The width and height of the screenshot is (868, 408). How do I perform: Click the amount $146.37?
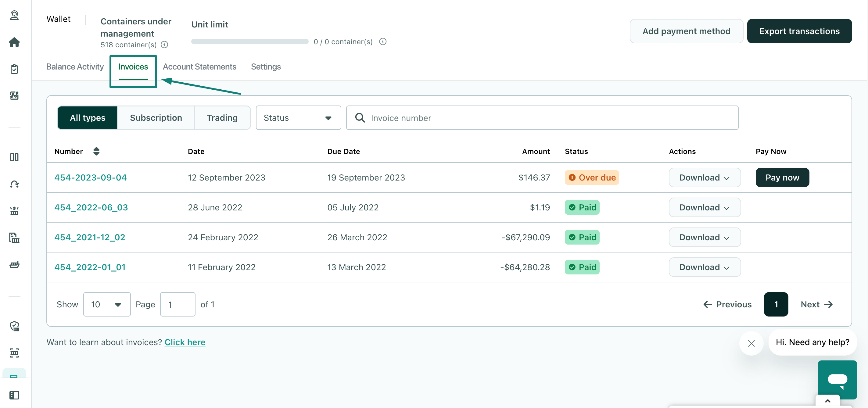tap(534, 177)
